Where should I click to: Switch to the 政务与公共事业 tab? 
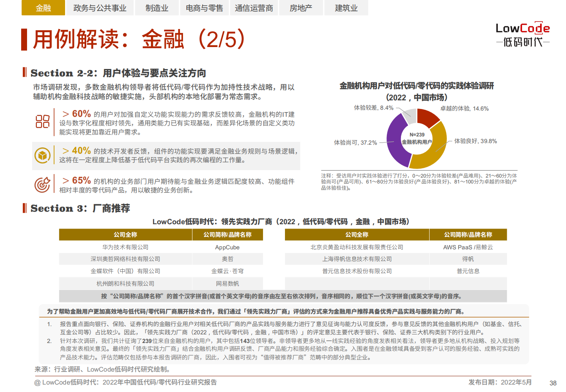point(100,8)
